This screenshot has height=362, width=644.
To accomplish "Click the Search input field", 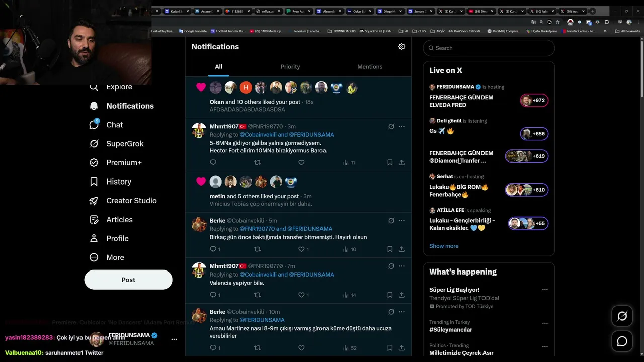I will pyautogui.click(x=489, y=48).
